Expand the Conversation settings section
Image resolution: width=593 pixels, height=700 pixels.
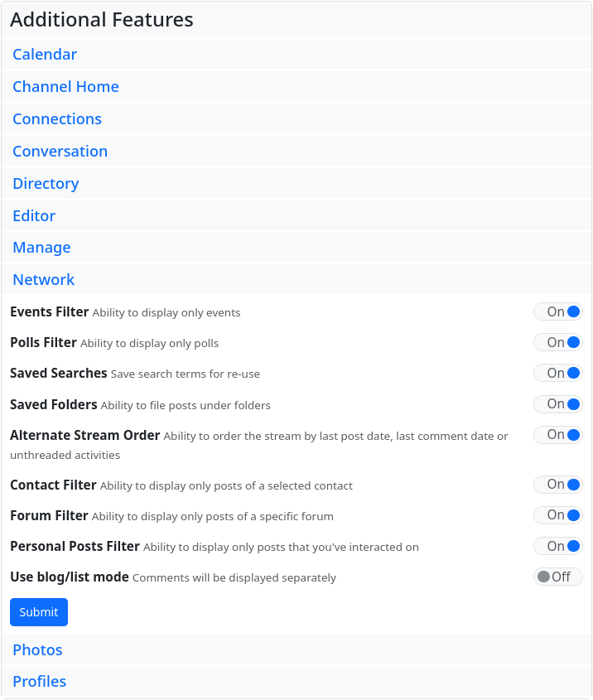pyautogui.click(x=60, y=152)
